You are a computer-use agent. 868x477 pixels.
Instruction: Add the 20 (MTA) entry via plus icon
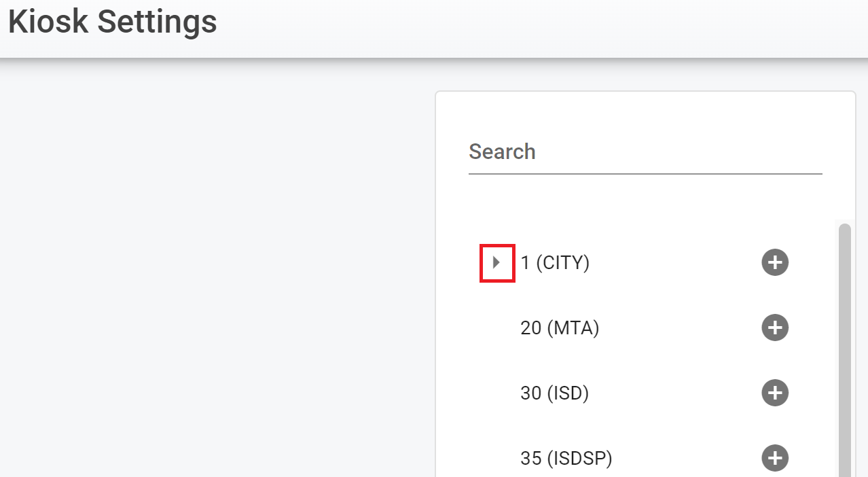(x=774, y=328)
